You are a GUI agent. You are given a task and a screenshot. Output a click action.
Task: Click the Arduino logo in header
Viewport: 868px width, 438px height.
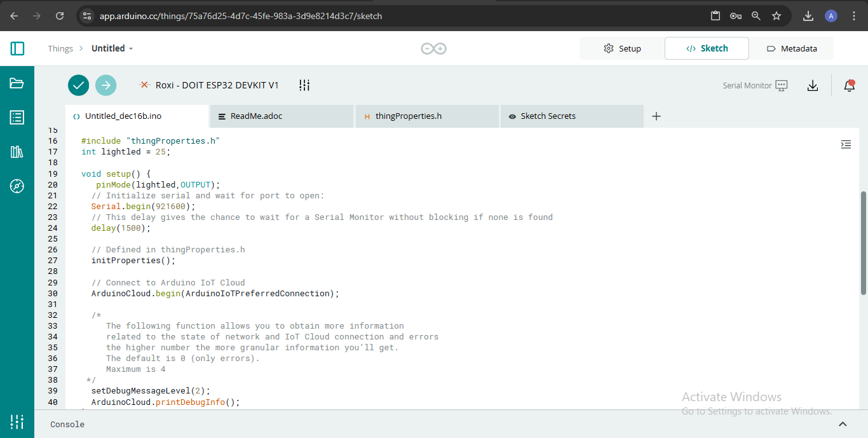(x=434, y=48)
